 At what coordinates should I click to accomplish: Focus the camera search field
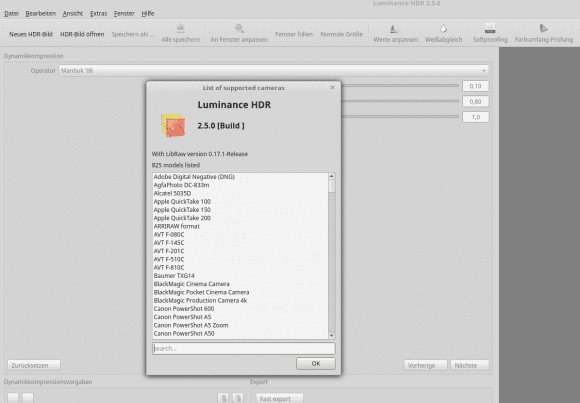point(244,348)
